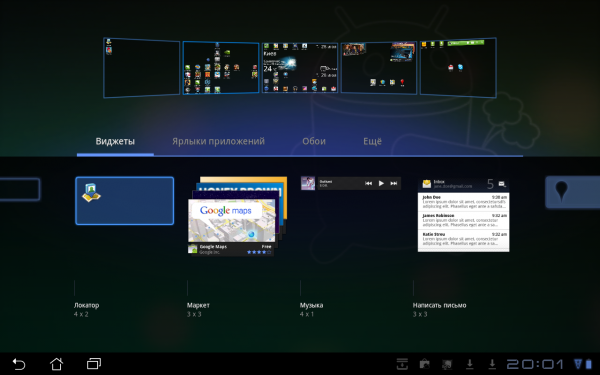Viewport: 600px width, 375px height.
Task: Open the Обои tab
Action: pyautogui.click(x=314, y=141)
